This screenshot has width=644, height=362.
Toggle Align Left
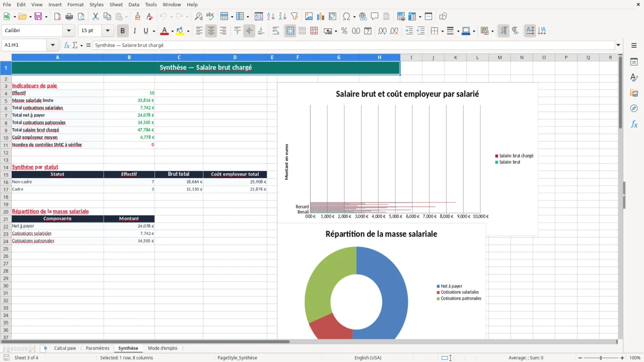[x=199, y=31]
